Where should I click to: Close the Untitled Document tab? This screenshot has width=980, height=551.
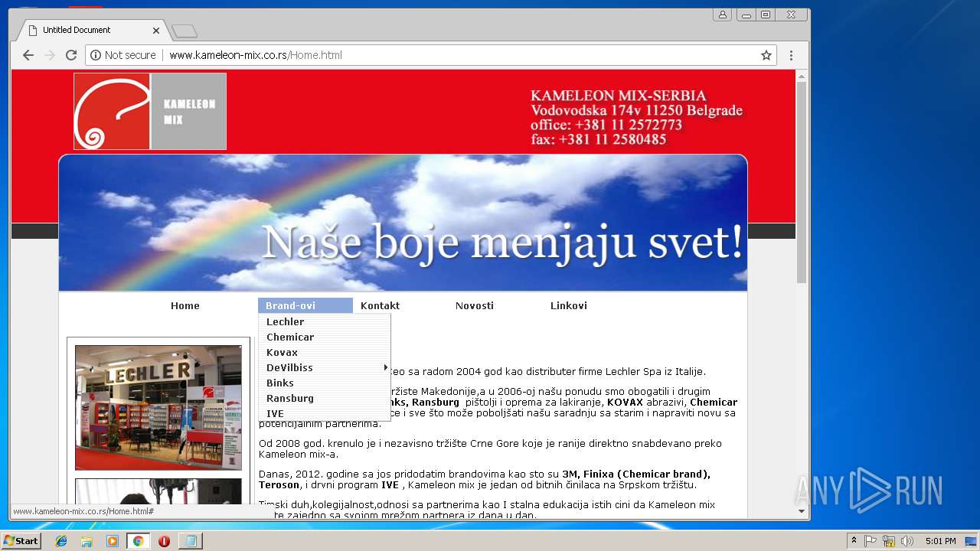[156, 31]
